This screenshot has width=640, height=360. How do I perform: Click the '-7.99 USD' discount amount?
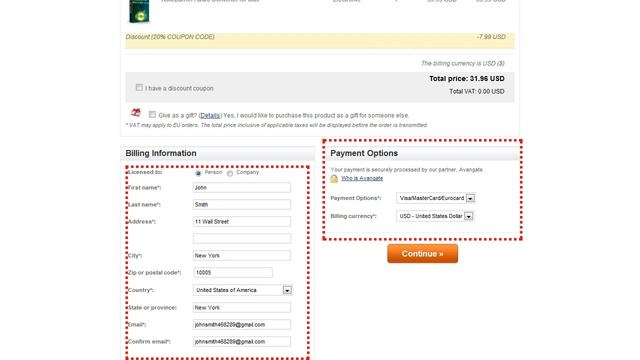click(x=491, y=37)
